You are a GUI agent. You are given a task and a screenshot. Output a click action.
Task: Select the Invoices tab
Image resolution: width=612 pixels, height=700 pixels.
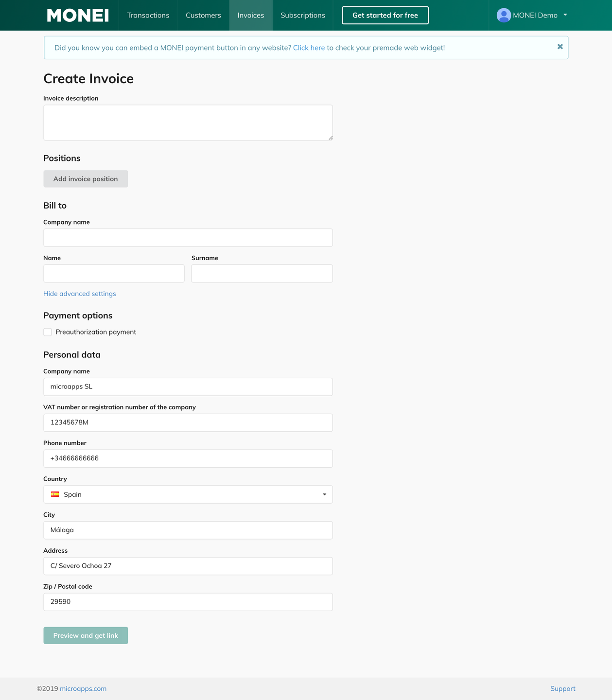point(251,16)
